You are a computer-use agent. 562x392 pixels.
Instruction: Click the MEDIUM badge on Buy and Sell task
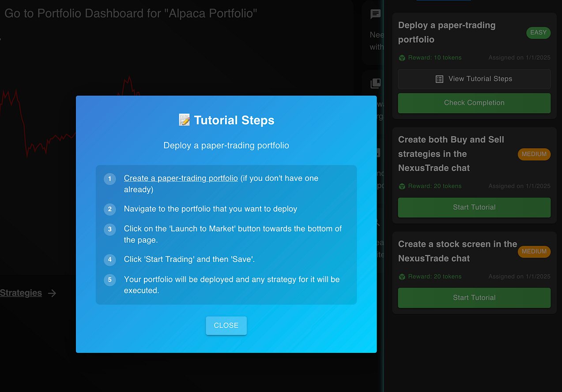tap(534, 154)
